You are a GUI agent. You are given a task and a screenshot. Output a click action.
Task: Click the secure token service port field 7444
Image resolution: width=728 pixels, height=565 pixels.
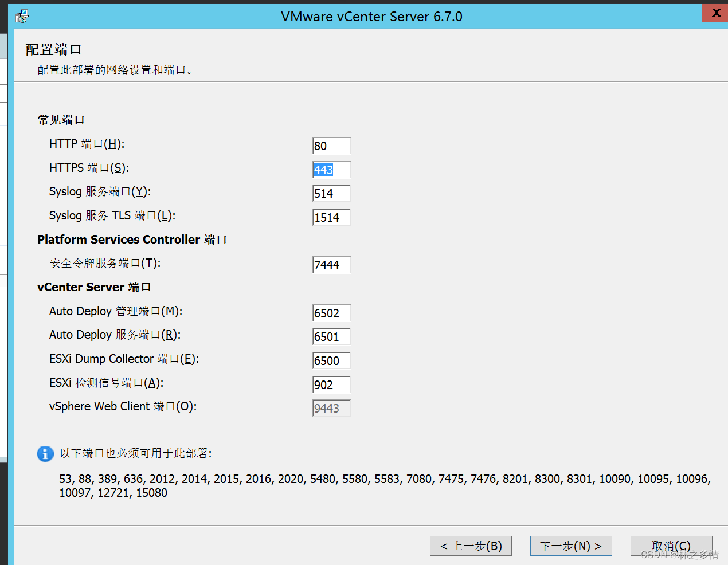click(331, 265)
